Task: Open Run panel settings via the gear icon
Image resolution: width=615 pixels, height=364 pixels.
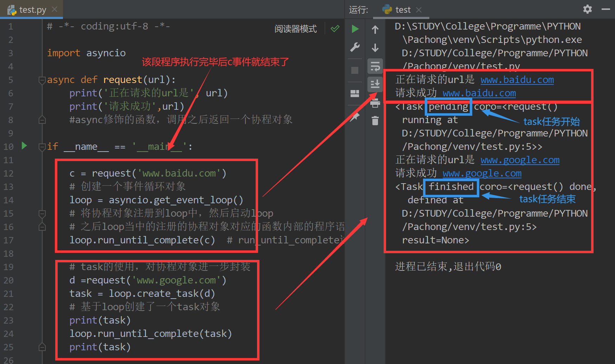Action: (588, 9)
